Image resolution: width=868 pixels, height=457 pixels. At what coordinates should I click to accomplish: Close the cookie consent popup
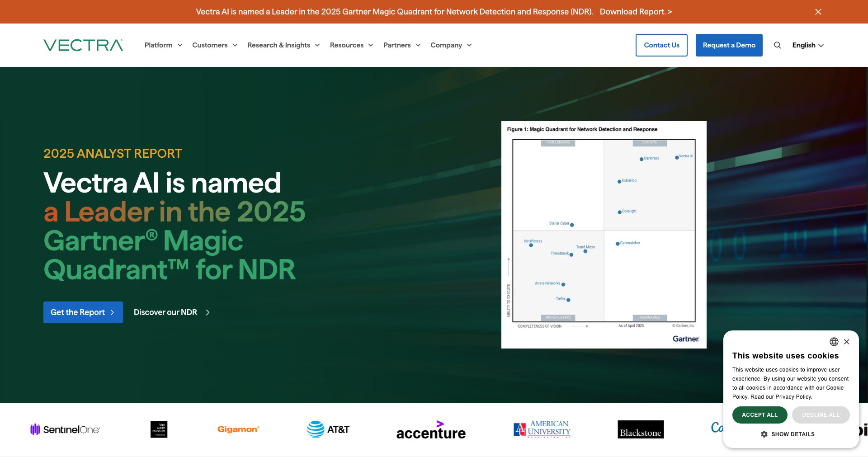coord(847,342)
